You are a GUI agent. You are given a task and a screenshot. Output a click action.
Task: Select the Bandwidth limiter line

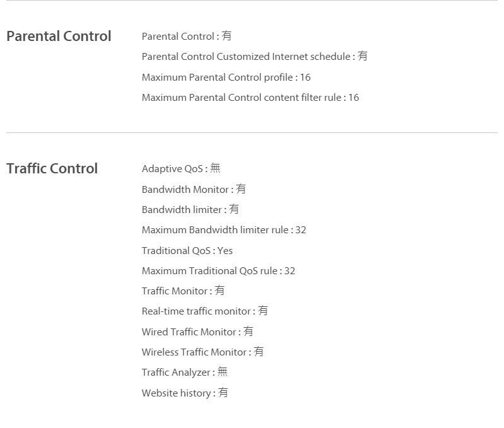click(x=190, y=209)
